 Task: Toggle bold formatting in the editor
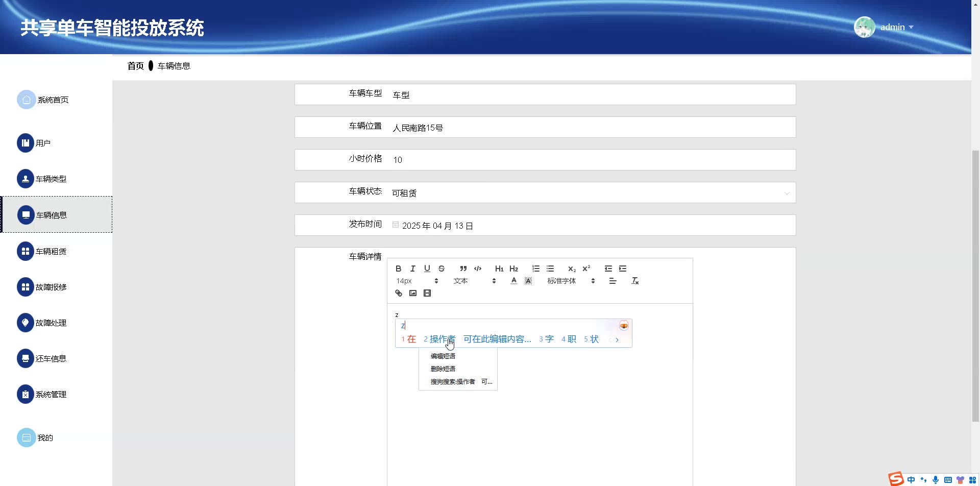[x=399, y=269]
